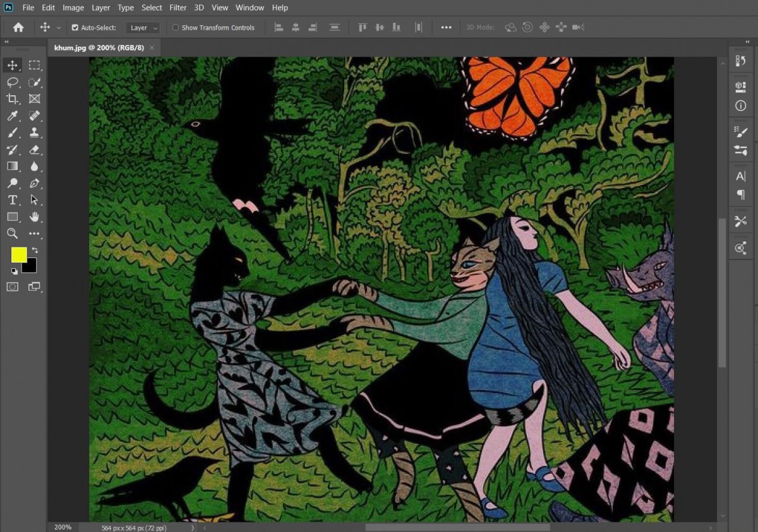Select the Lasso tool
Screen dimensions: 758x532
pyautogui.click(x=12, y=82)
